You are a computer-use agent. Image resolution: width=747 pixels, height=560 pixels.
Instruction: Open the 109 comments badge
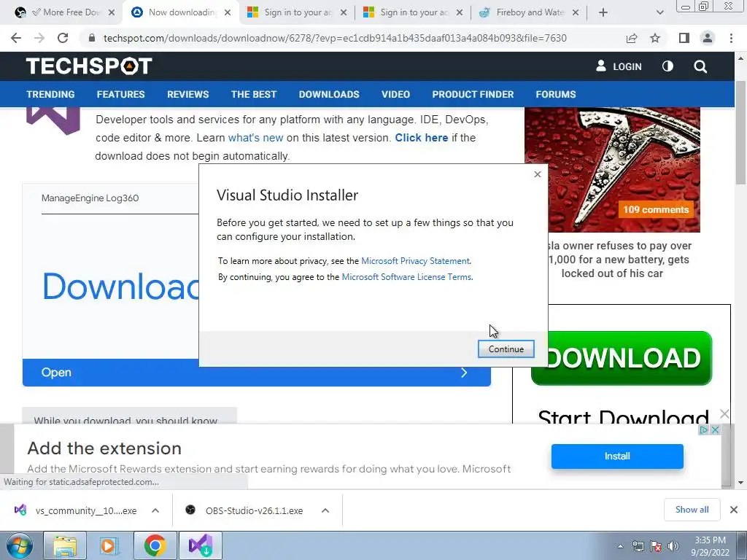[656, 209]
